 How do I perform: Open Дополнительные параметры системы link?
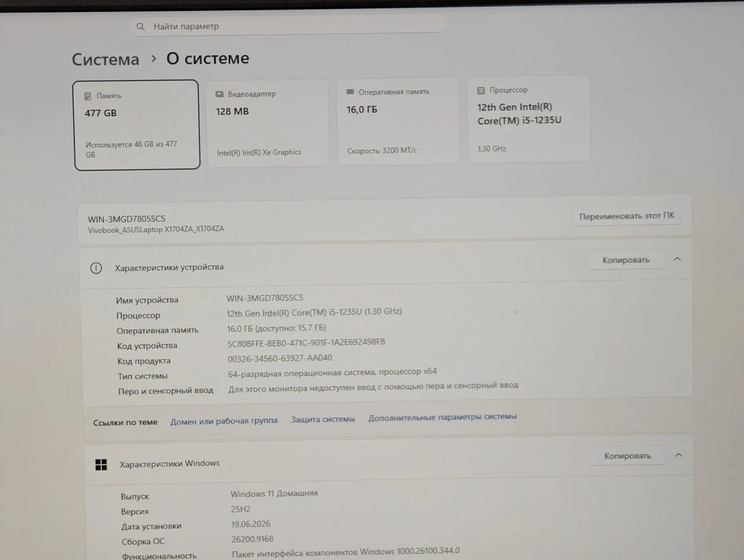pos(442,417)
